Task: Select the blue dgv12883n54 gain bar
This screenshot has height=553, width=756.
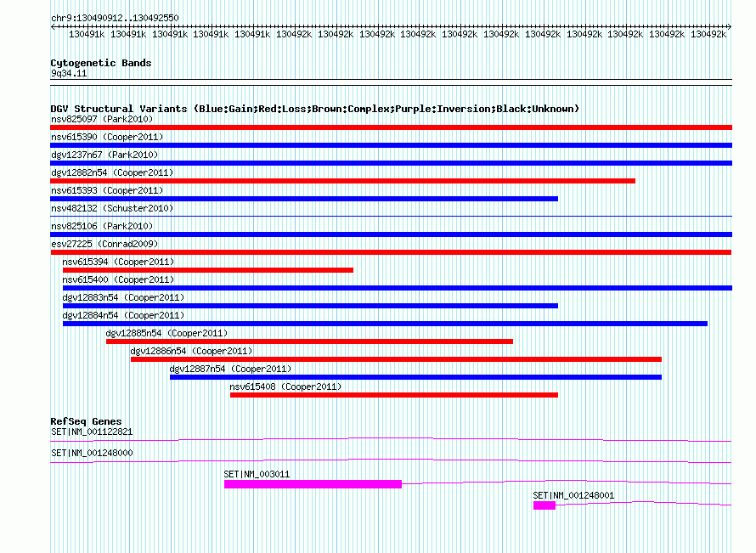Action: (x=311, y=306)
